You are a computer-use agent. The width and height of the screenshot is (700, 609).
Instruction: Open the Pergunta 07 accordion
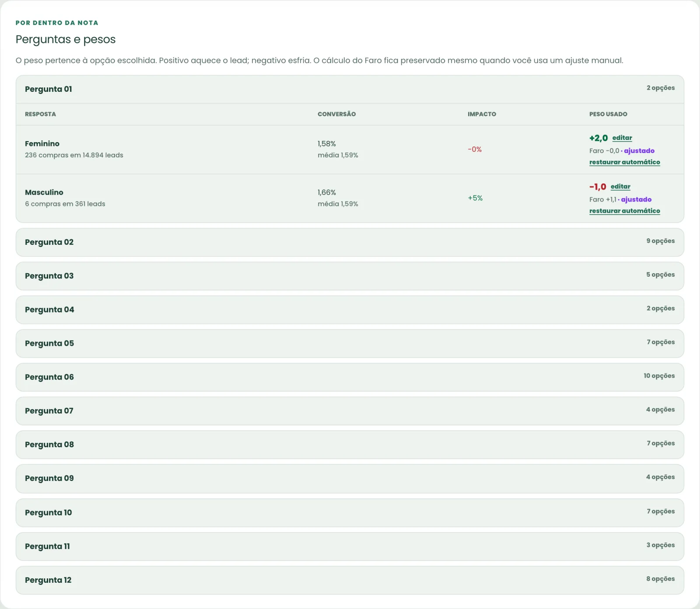click(350, 411)
